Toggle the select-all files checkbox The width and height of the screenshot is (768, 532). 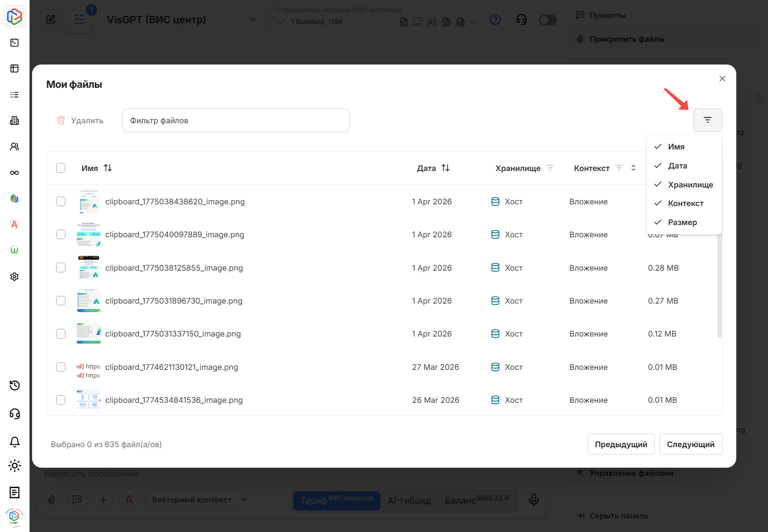coord(61,168)
